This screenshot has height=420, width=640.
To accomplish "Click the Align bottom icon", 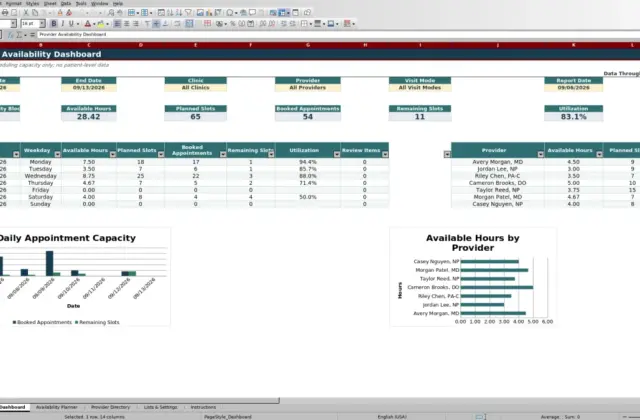I will [x=165, y=24].
